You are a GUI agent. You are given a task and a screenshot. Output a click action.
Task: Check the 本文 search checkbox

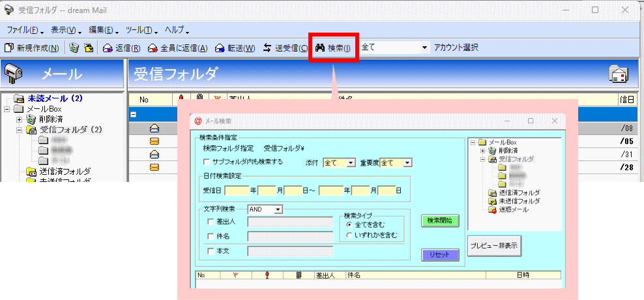(210, 251)
